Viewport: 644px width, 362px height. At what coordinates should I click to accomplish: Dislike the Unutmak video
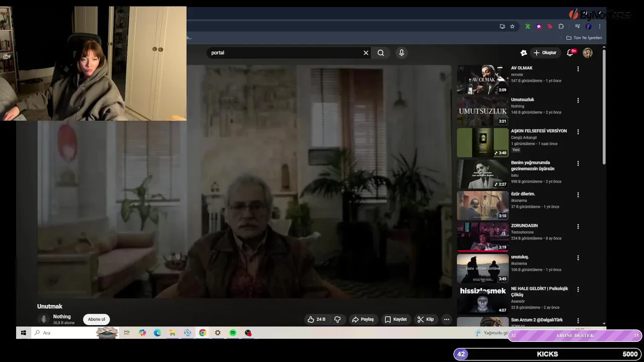click(338, 319)
